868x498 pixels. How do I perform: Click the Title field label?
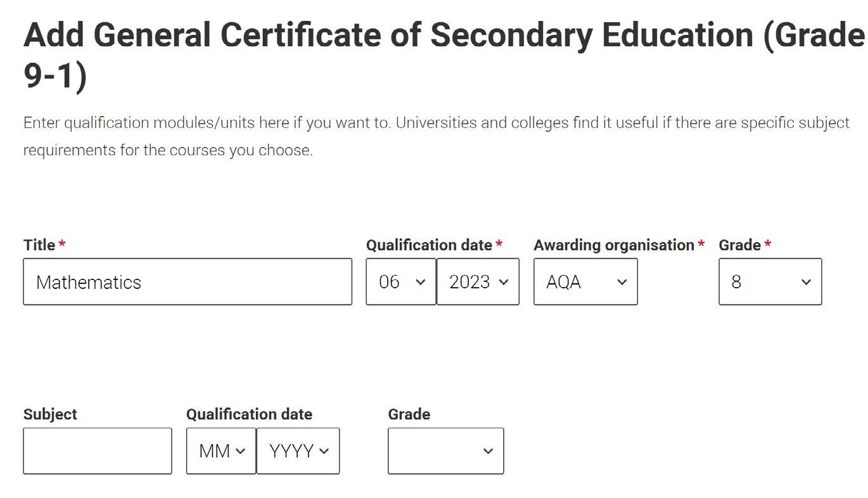(x=39, y=245)
